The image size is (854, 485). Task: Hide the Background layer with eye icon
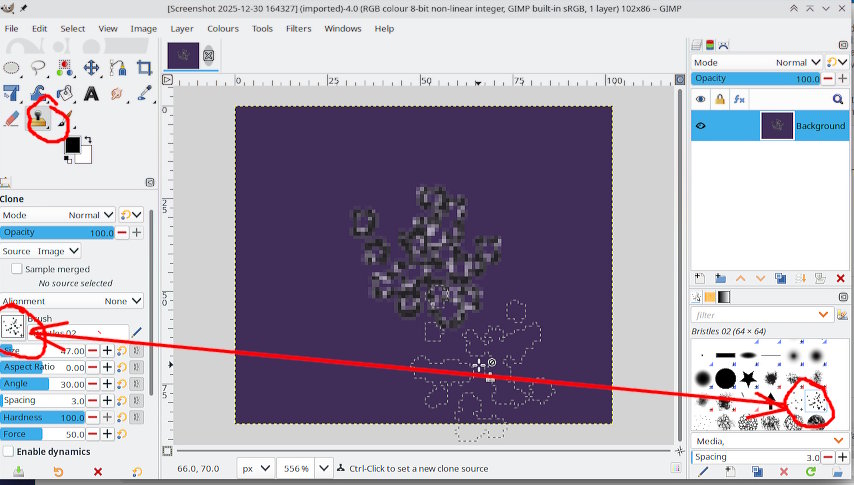coord(700,126)
